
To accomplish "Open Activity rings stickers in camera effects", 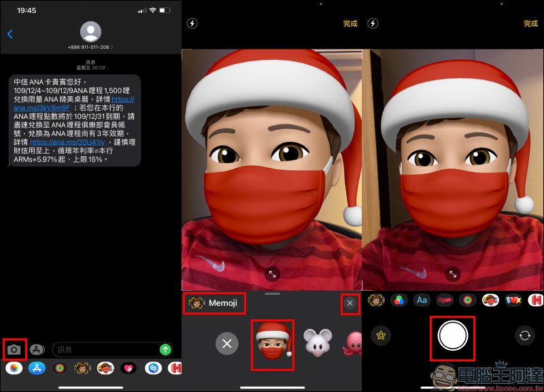I will 468,300.
